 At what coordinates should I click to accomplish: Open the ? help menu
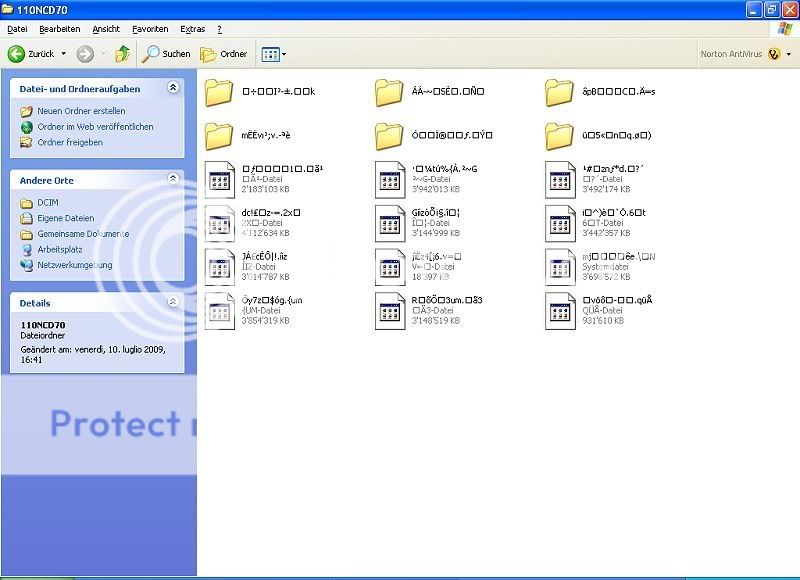[219, 29]
